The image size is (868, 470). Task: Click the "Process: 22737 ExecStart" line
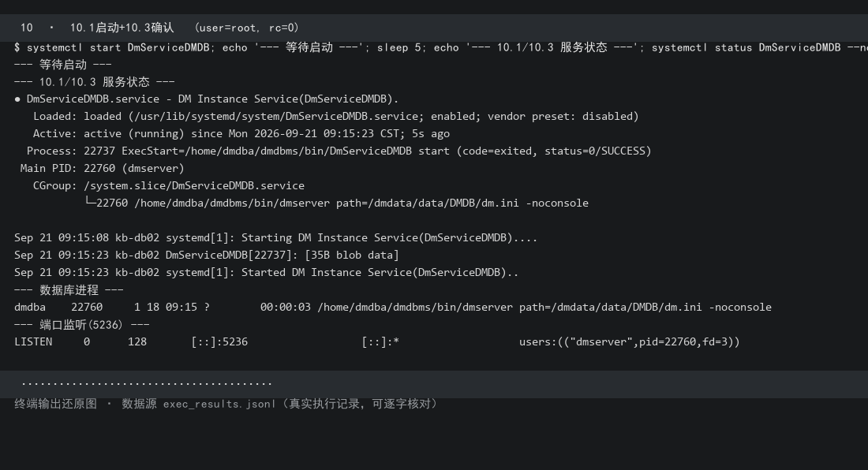pyautogui.click(x=339, y=151)
